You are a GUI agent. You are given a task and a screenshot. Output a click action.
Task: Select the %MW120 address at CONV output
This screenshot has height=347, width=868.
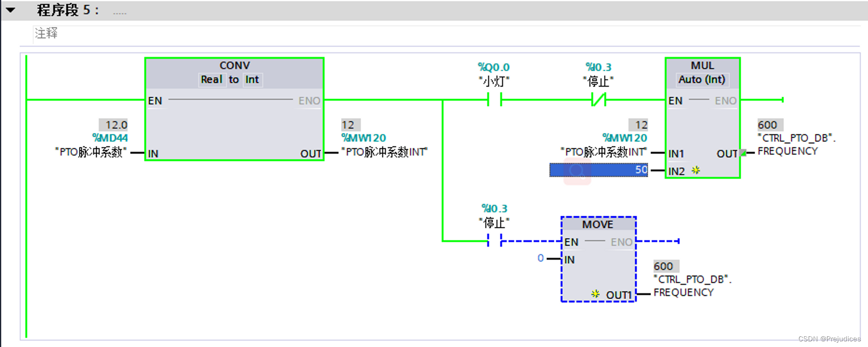364,138
